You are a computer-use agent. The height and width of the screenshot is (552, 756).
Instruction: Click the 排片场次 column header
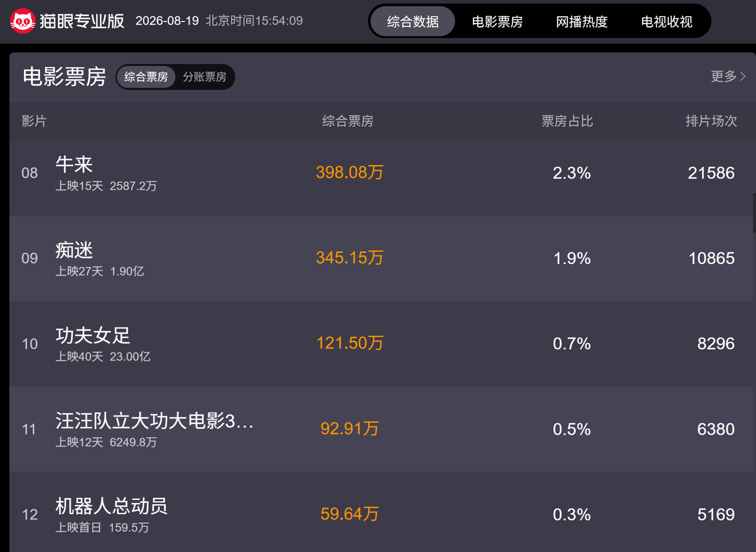pyautogui.click(x=711, y=121)
